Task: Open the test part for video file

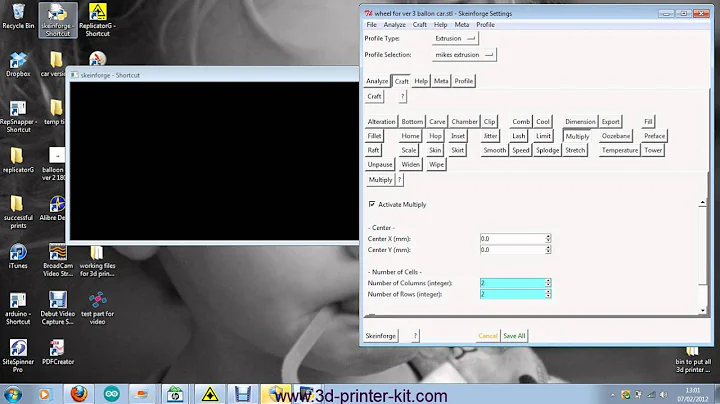Action: 97,309
